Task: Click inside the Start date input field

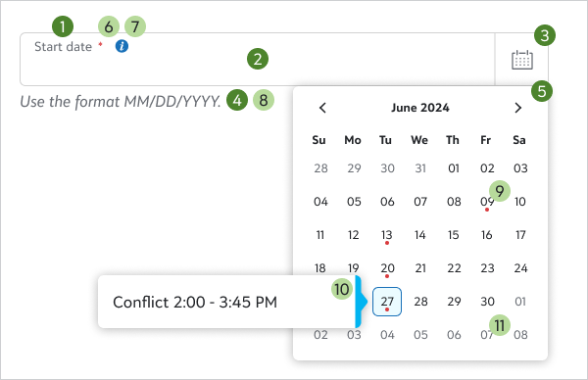Action: pyautogui.click(x=257, y=59)
